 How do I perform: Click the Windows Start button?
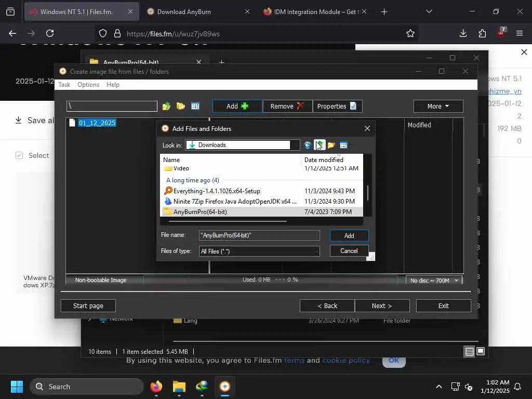(x=17, y=387)
